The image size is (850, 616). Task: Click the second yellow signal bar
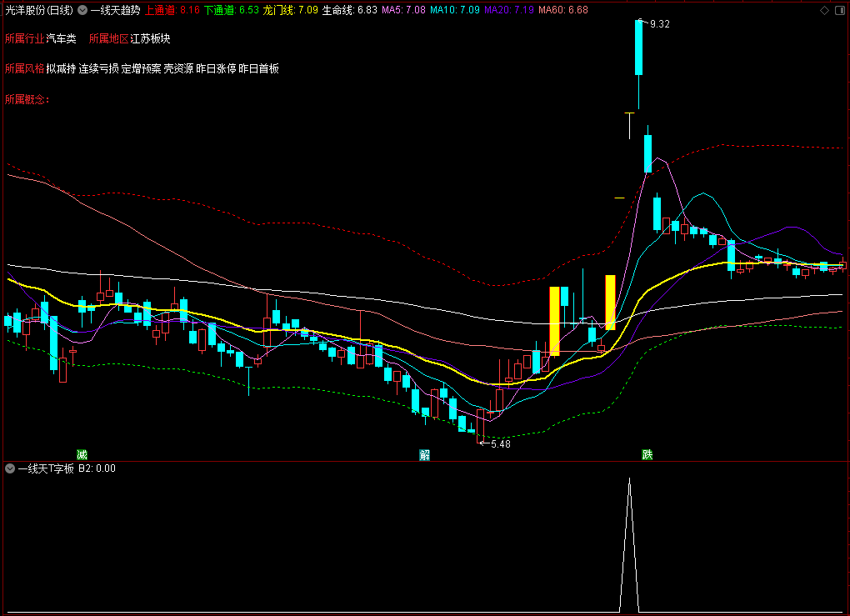click(610, 303)
